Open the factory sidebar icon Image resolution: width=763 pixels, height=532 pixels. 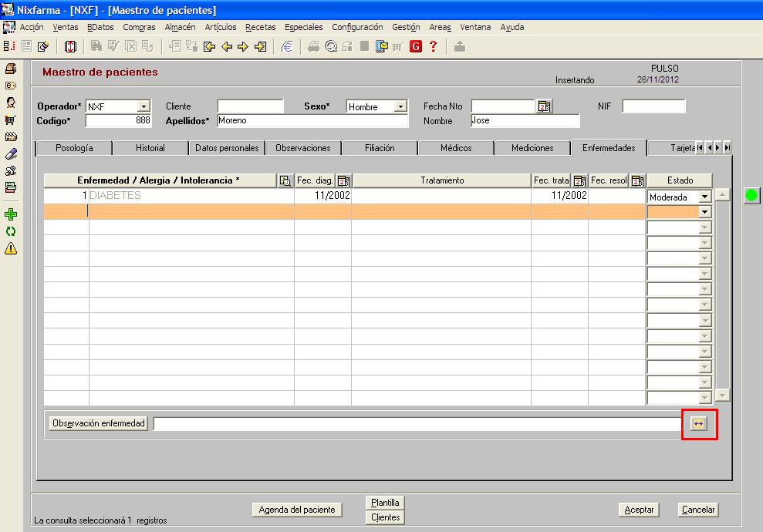pyautogui.click(x=11, y=136)
